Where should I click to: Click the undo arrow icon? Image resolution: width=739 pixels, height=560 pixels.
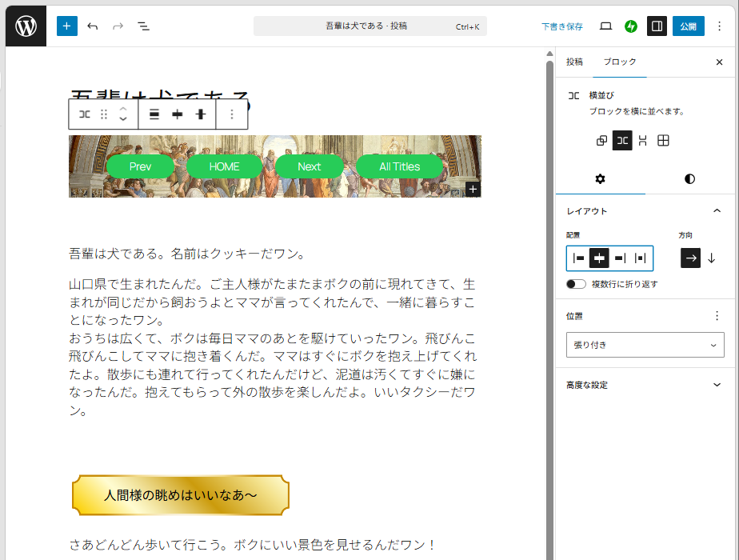click(93, 26)
